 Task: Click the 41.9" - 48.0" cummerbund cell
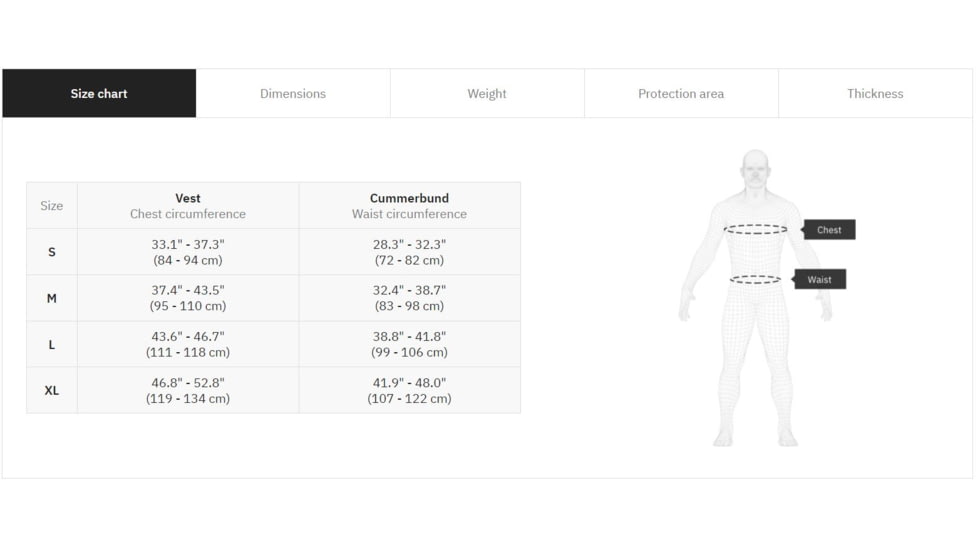[409, 390]
